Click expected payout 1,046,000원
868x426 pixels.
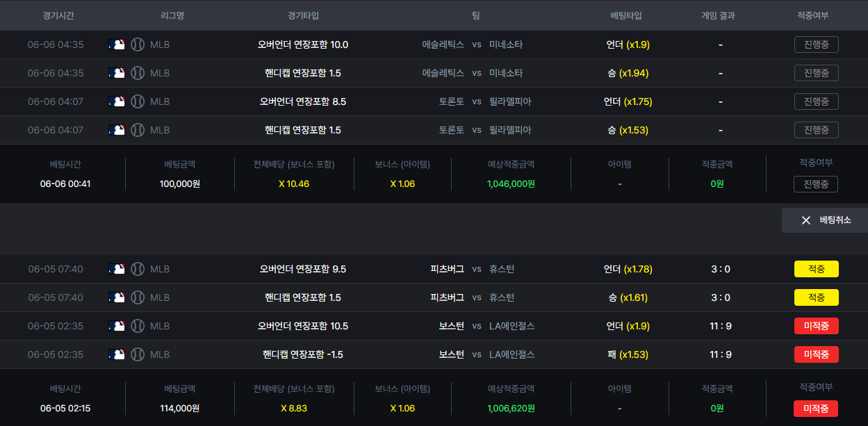511,184
